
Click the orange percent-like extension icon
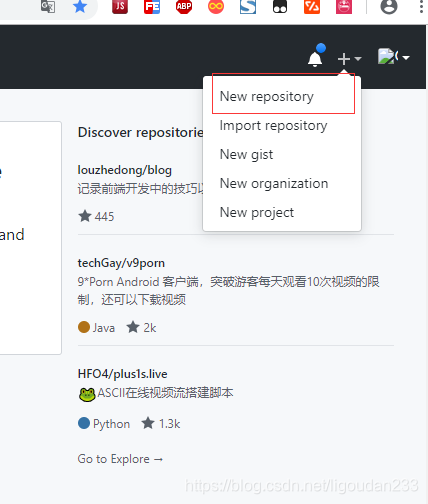pyautogui.click(x=312, y=6)
